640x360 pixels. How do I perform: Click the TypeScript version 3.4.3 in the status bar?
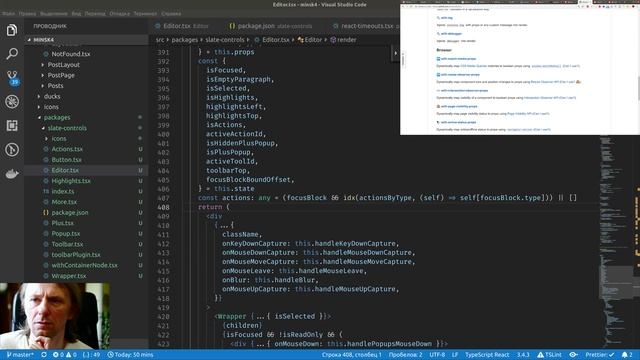tap(523, 355)
